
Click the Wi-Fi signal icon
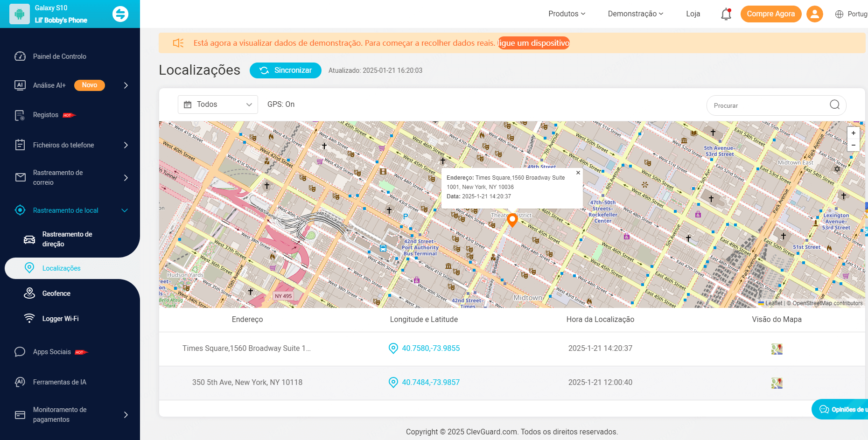point(29,318)
